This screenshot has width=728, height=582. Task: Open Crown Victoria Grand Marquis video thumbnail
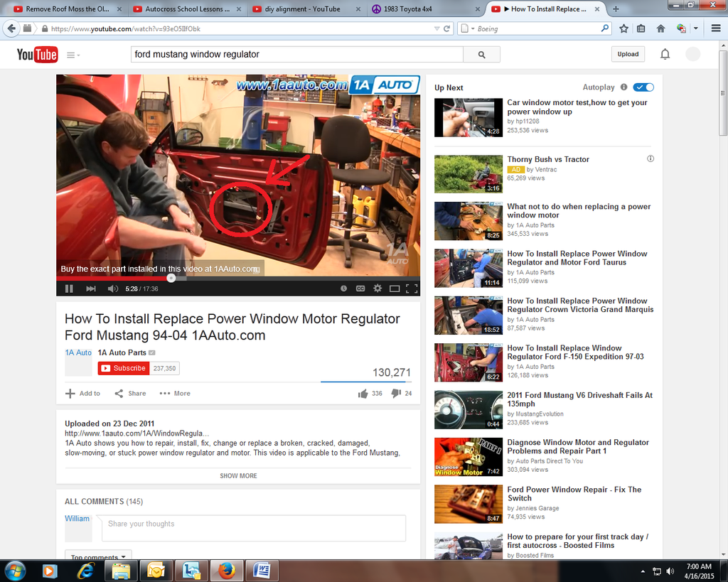469,316
